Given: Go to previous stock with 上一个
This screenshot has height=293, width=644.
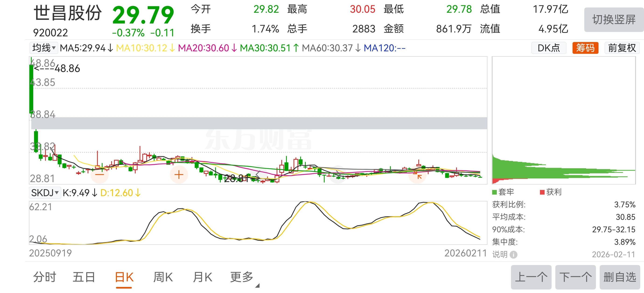Looking at the screenshot, I should [x=531, y=277].
